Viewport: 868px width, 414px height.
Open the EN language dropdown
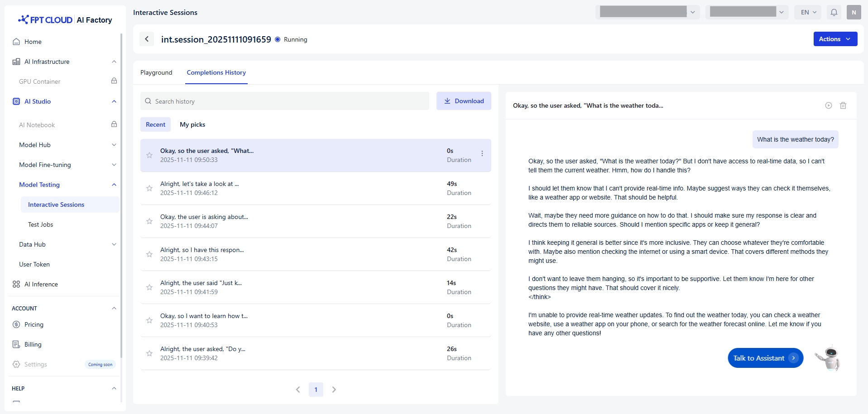point(808,12)
